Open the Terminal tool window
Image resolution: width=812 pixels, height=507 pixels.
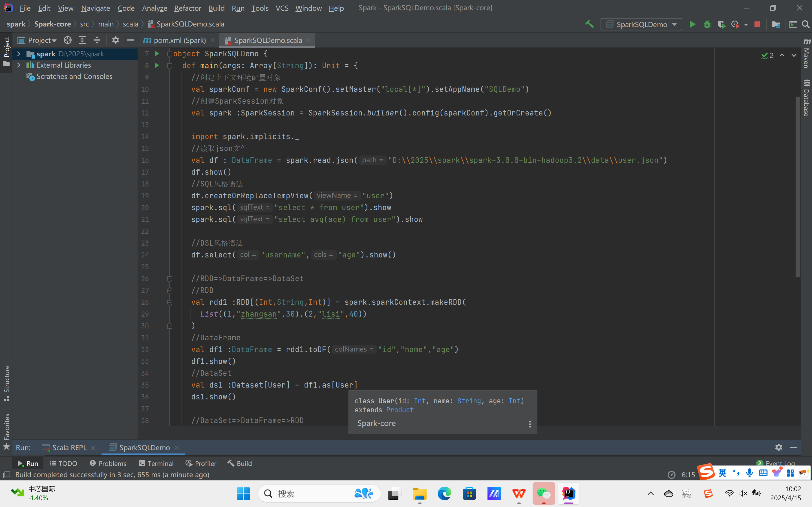(156, 463)
